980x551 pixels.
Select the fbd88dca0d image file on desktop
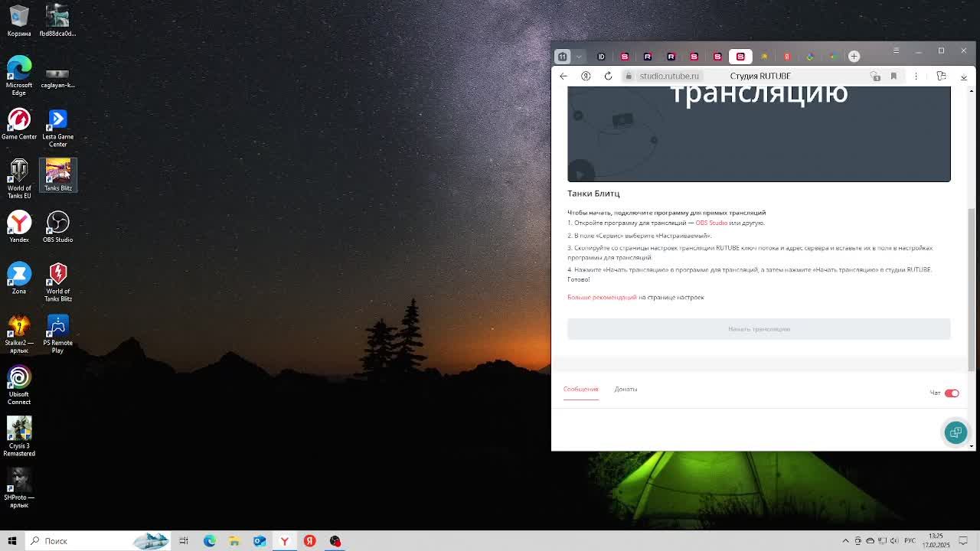coord(57,21)
